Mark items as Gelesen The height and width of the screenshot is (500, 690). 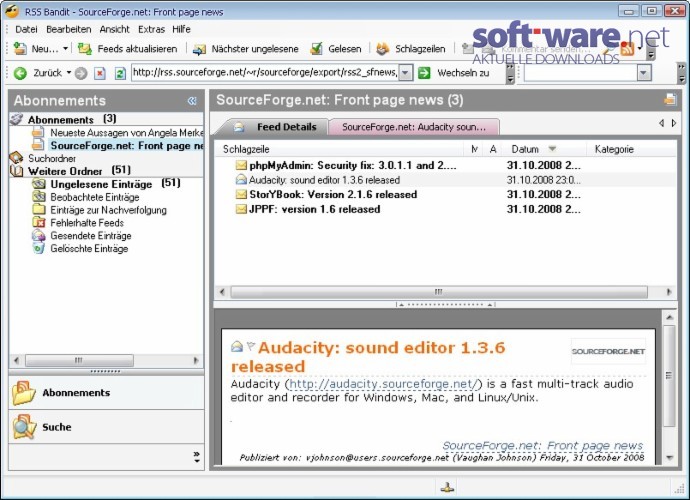336,49
